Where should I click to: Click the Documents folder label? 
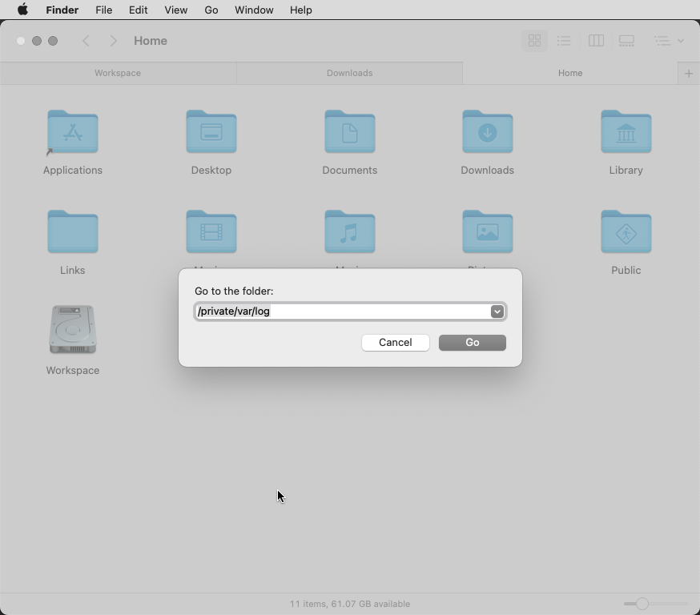(x=349, y=170)
